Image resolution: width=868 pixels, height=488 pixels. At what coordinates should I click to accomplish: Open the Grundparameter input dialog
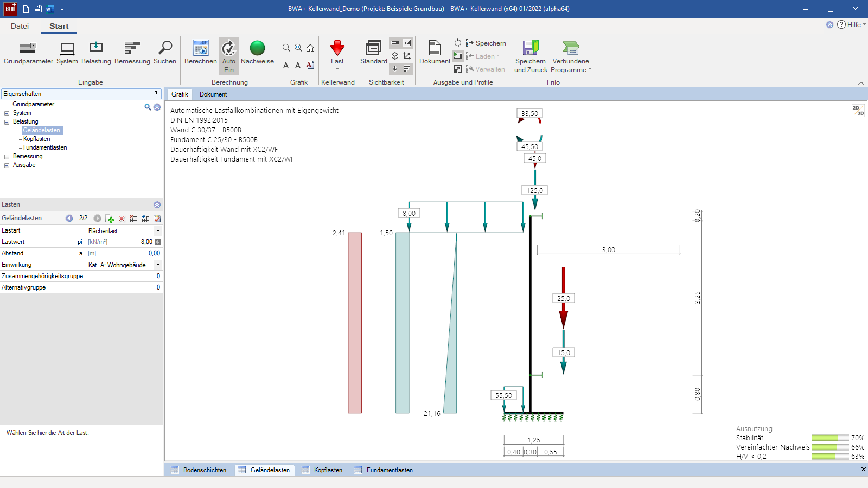pyautogui.click(x=28, y=53)
